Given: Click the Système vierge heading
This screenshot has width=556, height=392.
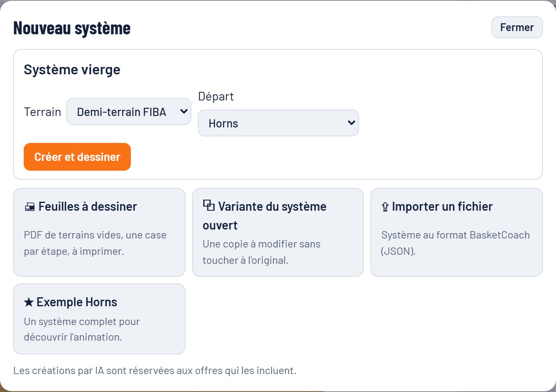Looking at the screenshot, I should point(72,69).
